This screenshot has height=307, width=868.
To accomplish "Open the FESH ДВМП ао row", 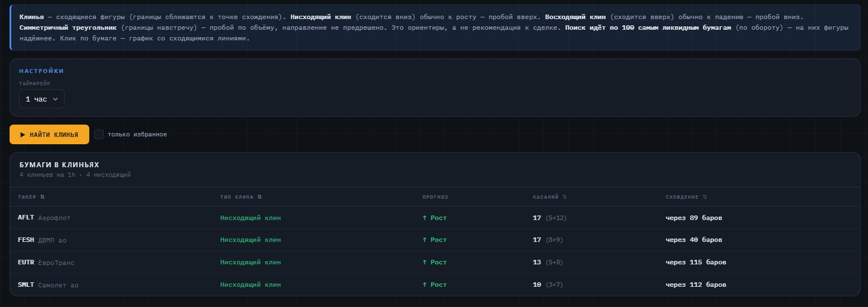I will (435, 240).
